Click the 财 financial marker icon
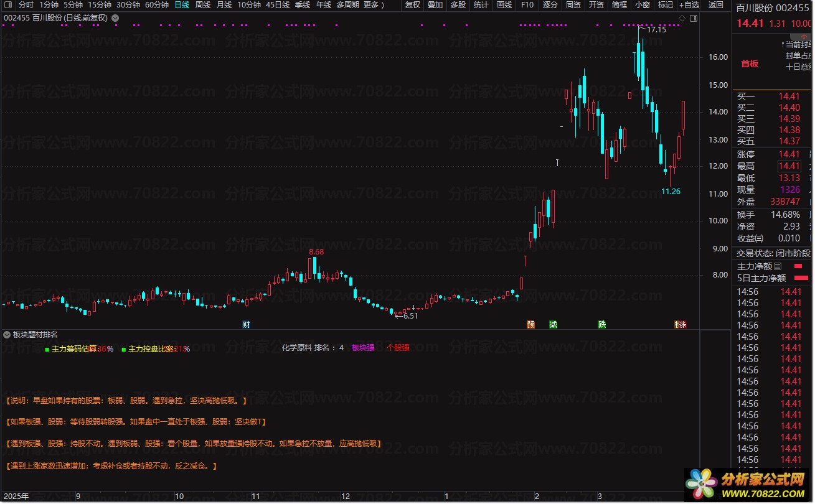The width and height of the screenshot is (815, 504). click(x=246, y=325)
